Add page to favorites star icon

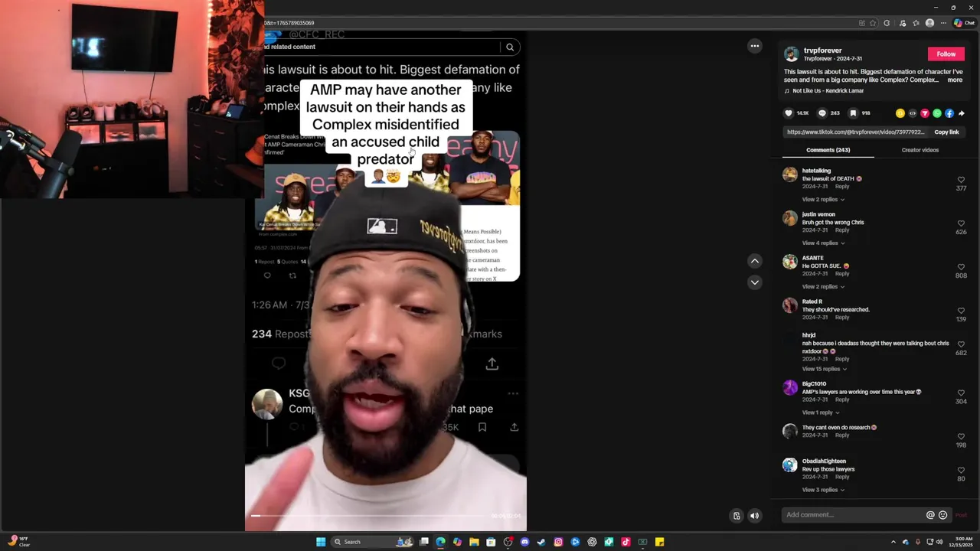coord(873,23)
